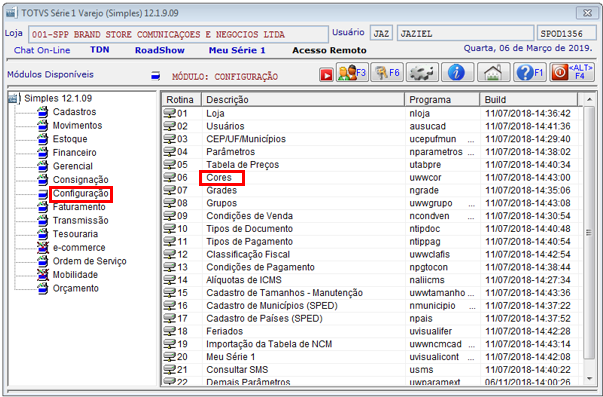Click the Módulos Disponíveis label
The image size is (603, 397).
coord(50,75)
